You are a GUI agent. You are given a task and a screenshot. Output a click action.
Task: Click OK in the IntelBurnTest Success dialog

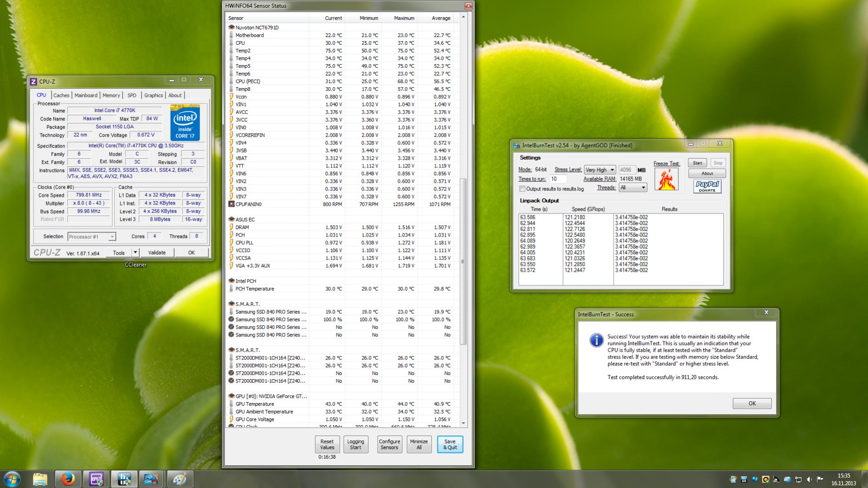752,403
